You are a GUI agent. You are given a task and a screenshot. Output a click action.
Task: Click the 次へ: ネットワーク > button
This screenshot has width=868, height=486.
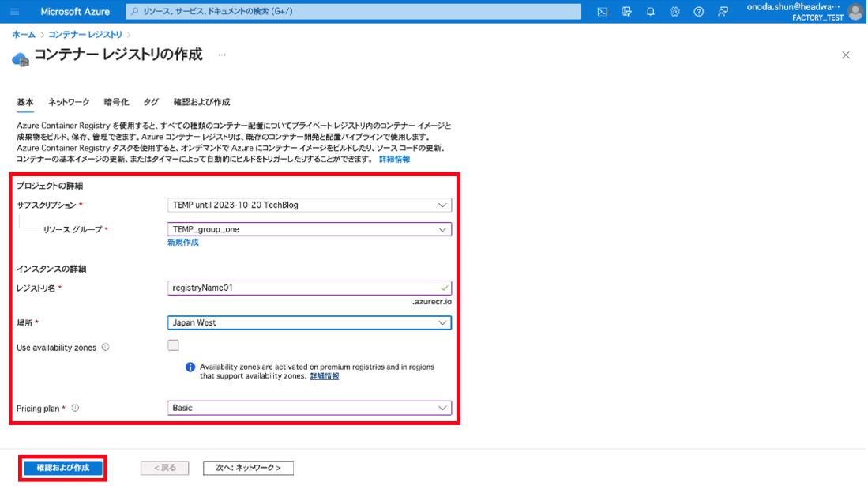click(248, 468)
